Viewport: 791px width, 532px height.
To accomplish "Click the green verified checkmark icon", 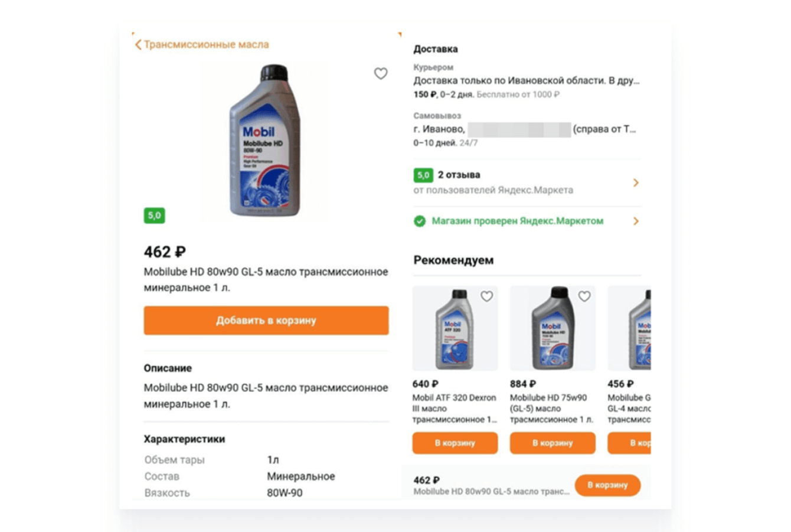I will coord(420,221).
